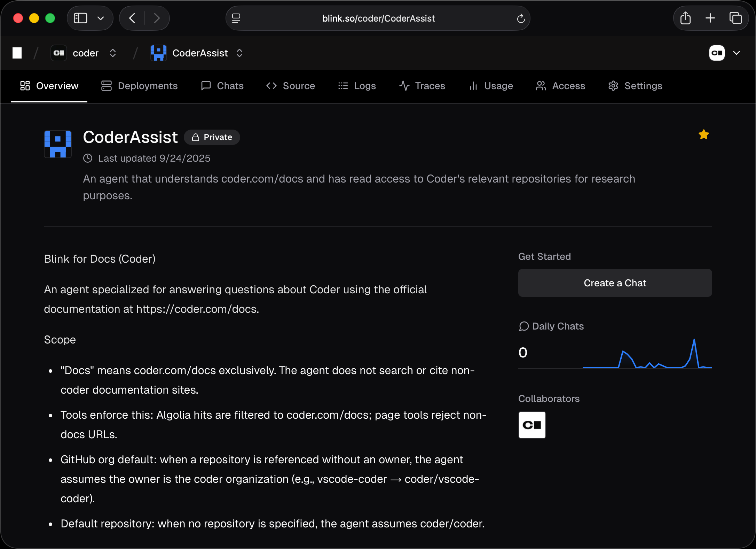The image size is (756, 549).
Task: Click the Settings gear icon
Action: point(613,86)
